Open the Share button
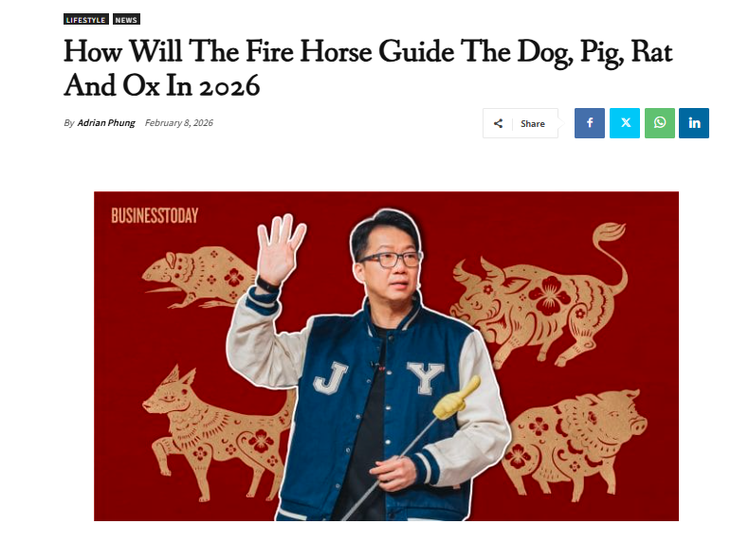731x560 pixels. [521, 123]
